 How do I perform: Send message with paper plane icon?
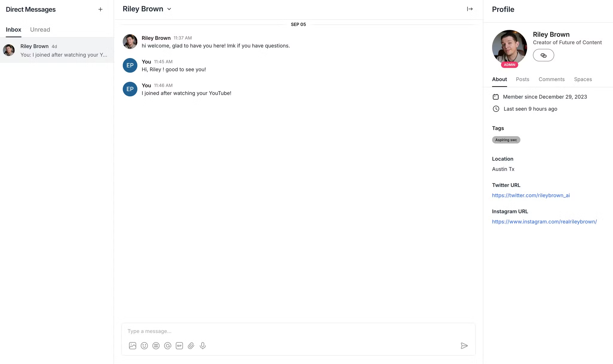464,346
